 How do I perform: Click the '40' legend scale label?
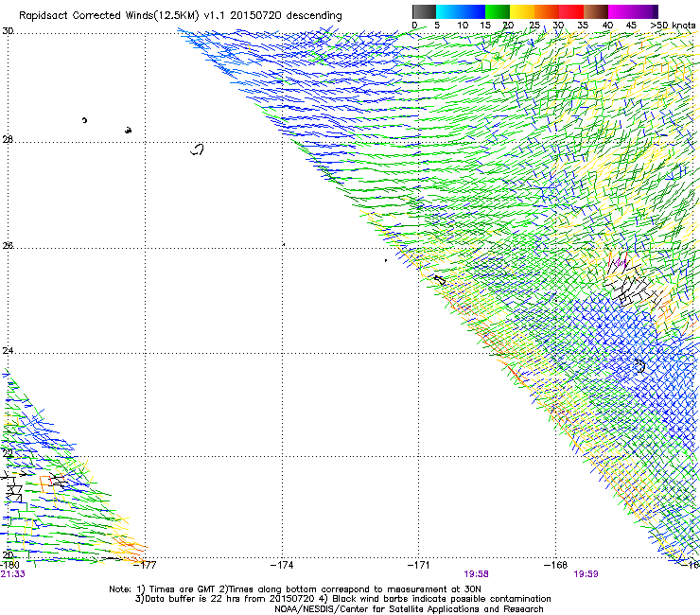[x=607, y=26]
